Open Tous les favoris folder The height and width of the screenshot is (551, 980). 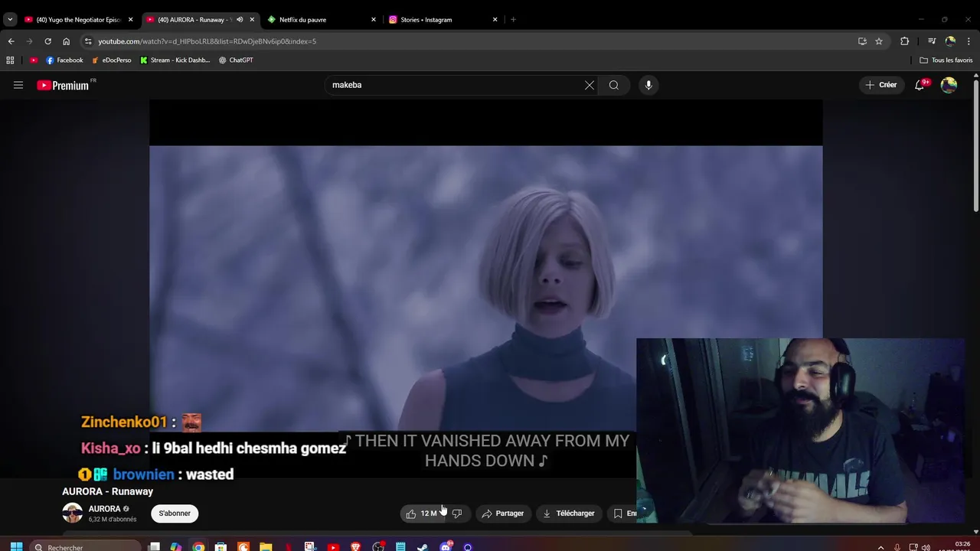pyautogui.click(x=946, y=60)
